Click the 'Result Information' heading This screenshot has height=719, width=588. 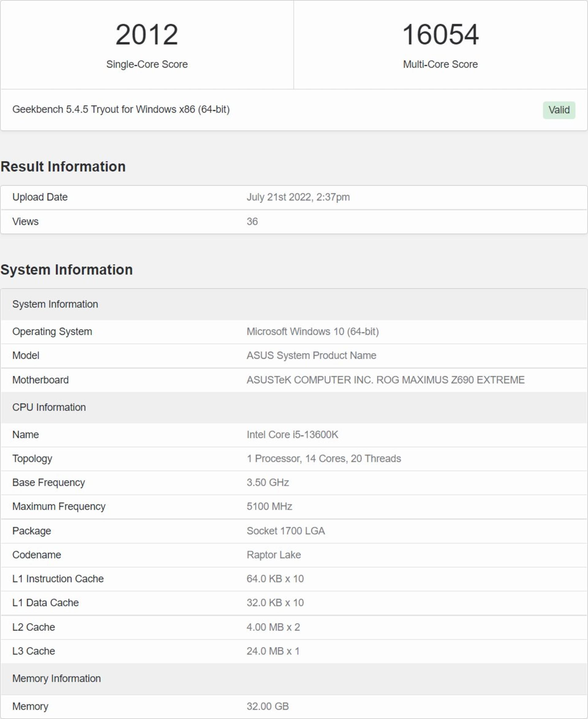pyautogui.click(x=63, y=167)
